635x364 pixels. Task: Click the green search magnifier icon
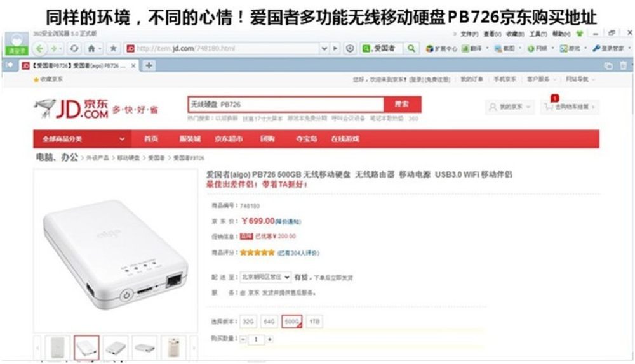[x=411, y=49]
